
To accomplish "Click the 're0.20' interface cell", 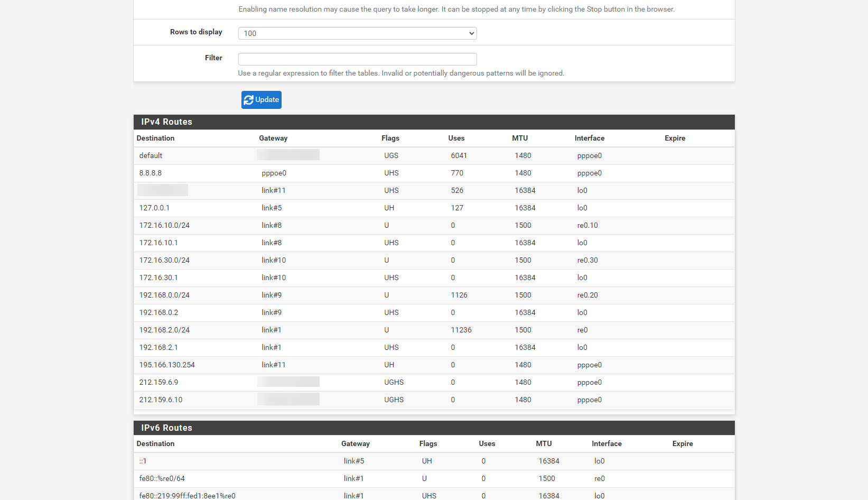I will tap(587, 295).
